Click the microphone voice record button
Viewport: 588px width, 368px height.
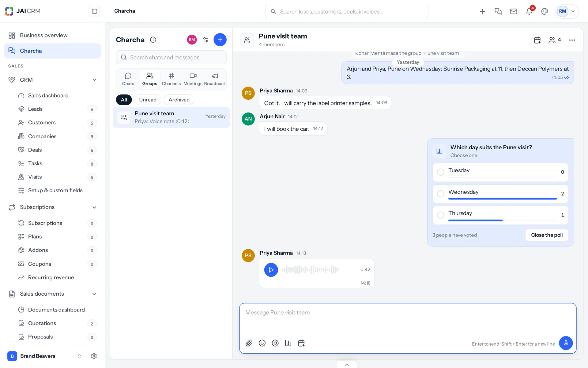coord(566,343)
